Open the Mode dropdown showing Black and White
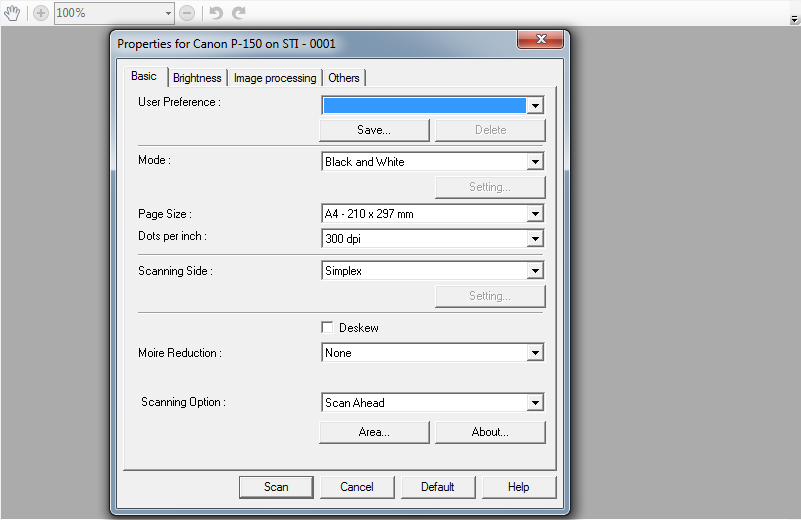This screenshot has height=520, width=801. (x=432, y=161)
